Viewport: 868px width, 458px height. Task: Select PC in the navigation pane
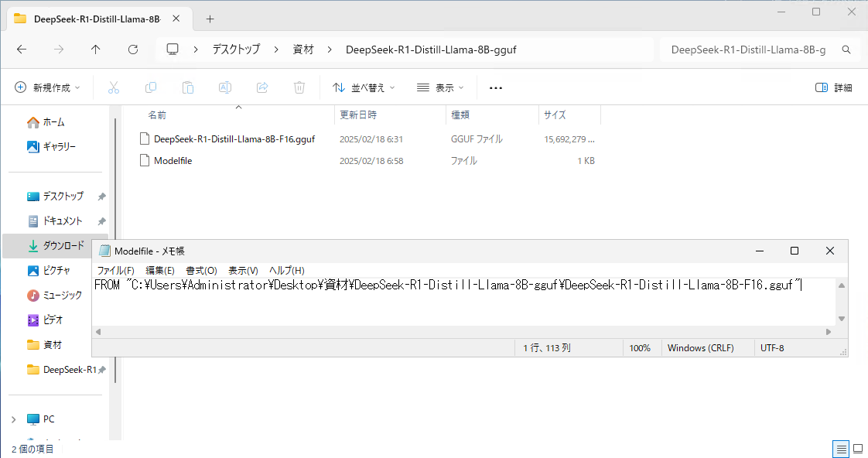pyautogui.click(x=49, y=419)
